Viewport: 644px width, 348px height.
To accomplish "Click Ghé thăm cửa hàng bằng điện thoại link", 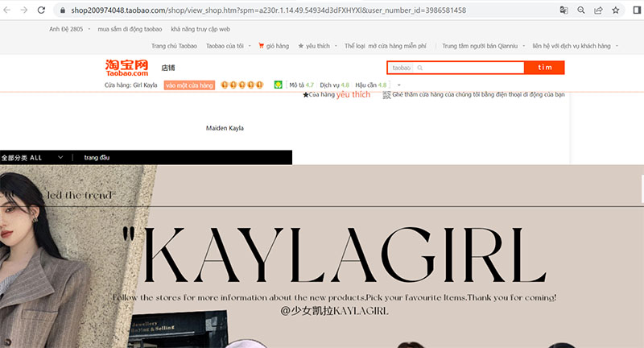I will (x=478, y=94).
